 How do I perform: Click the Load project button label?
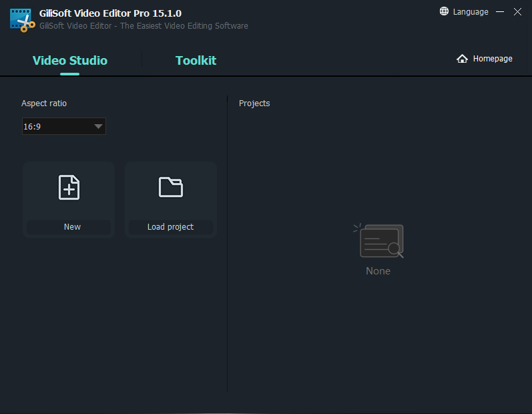coord(170,226)
